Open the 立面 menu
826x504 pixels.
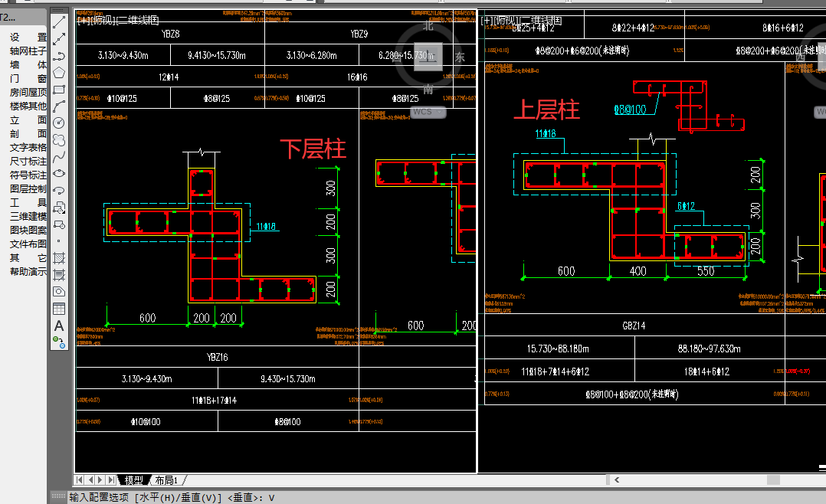28,120
